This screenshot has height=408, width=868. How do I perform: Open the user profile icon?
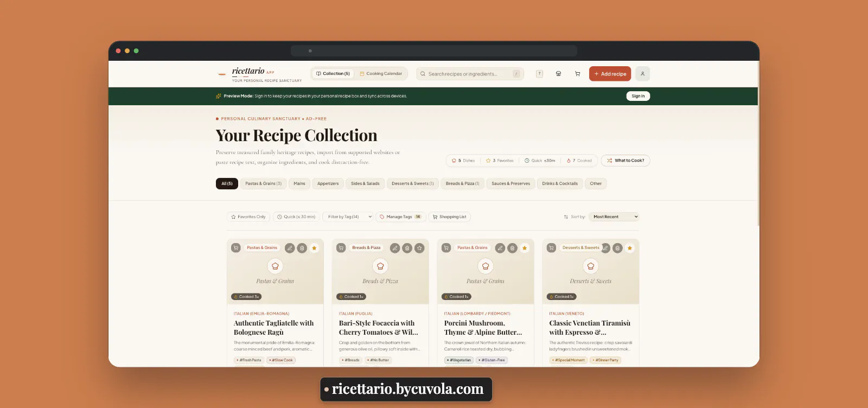642,74
